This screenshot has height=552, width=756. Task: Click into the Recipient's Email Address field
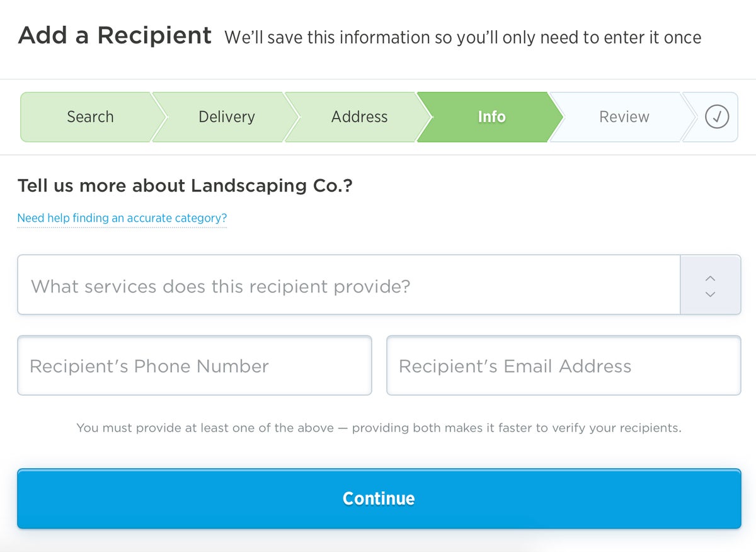click(563, 365)
